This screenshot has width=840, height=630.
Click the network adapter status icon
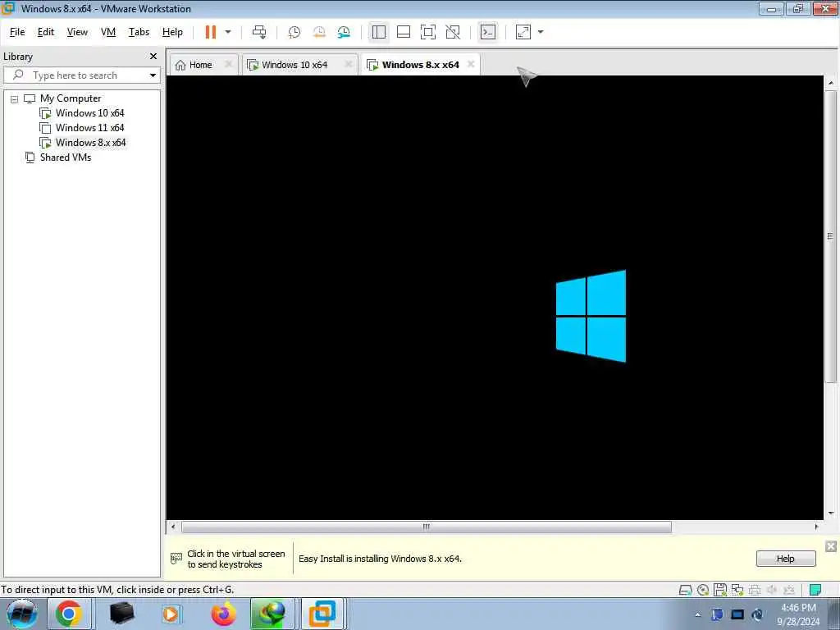pos(737,590)
